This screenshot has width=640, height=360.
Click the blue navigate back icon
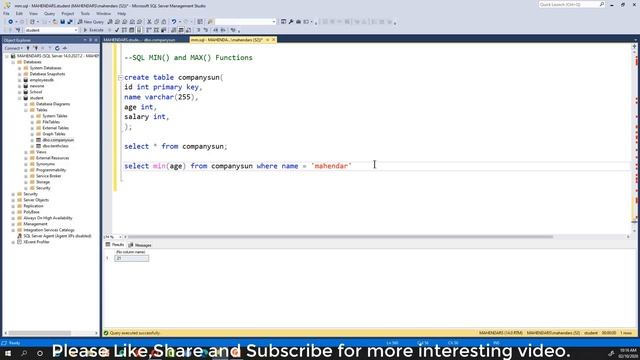pyautogui.click(x=10, y=22)
